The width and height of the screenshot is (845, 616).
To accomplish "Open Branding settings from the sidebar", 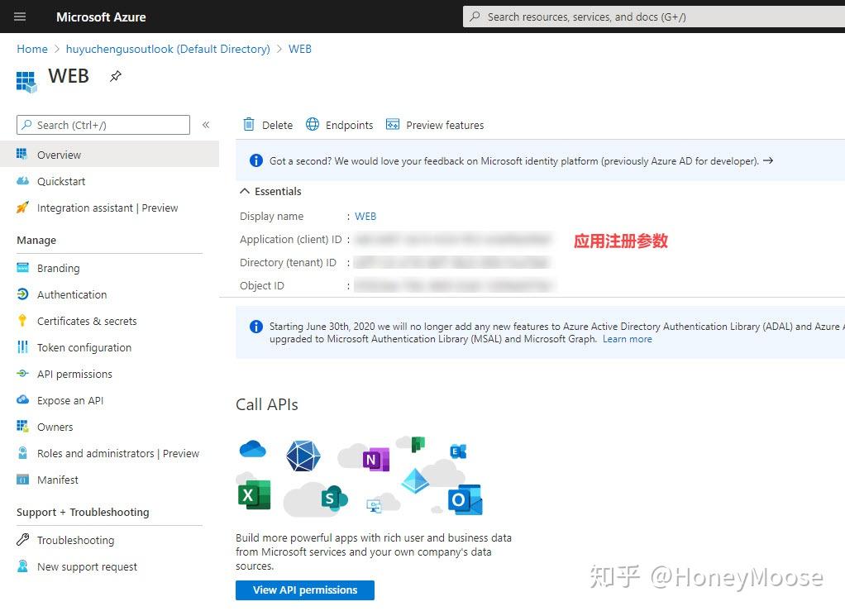I will point(60,268).
